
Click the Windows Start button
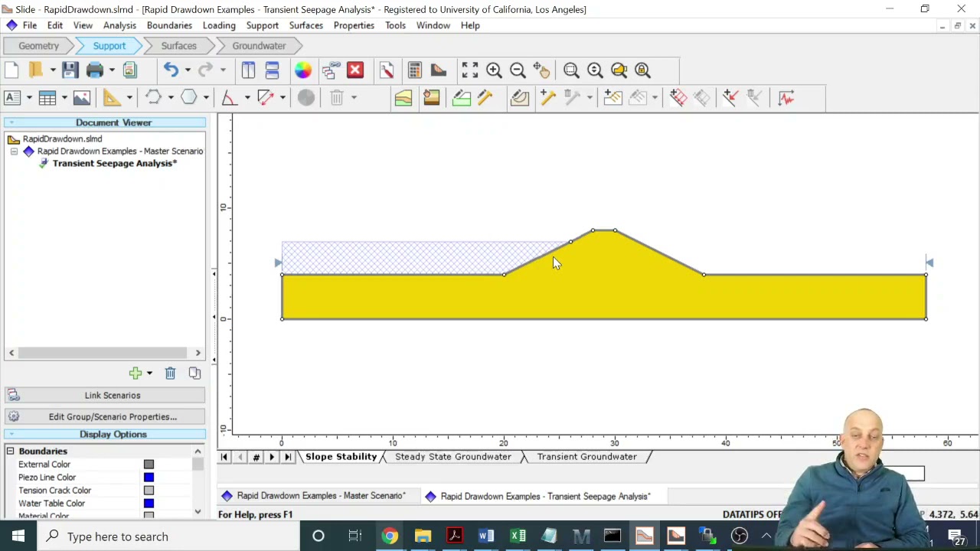point(18,536)
